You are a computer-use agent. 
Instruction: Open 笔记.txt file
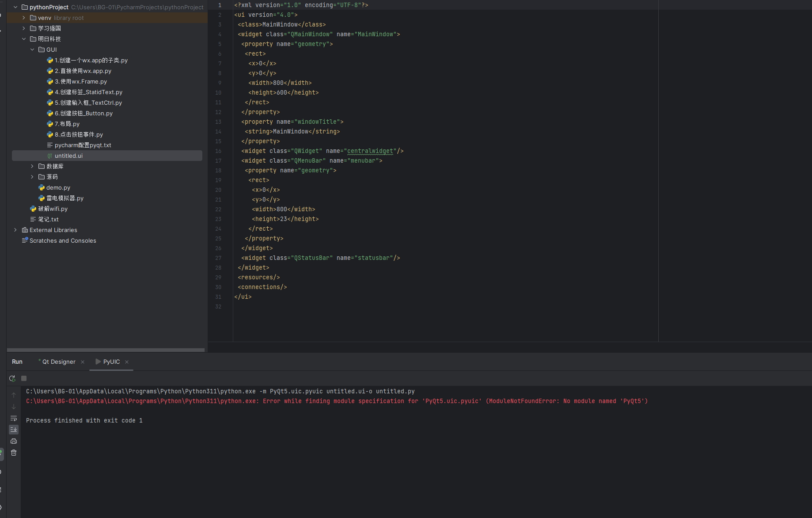[48, 219]
